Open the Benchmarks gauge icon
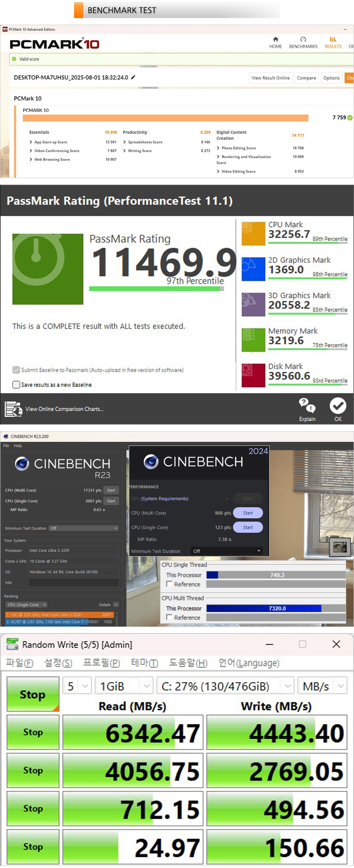The width and height of the screenshot is (354, 868). coord(303,39)
